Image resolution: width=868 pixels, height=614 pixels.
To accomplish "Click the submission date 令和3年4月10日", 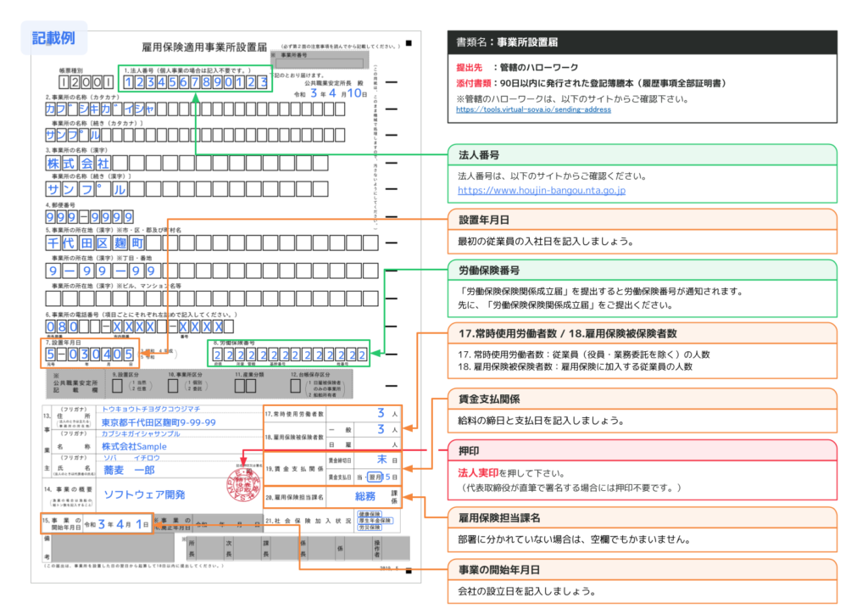I will [x=331, y=93].
